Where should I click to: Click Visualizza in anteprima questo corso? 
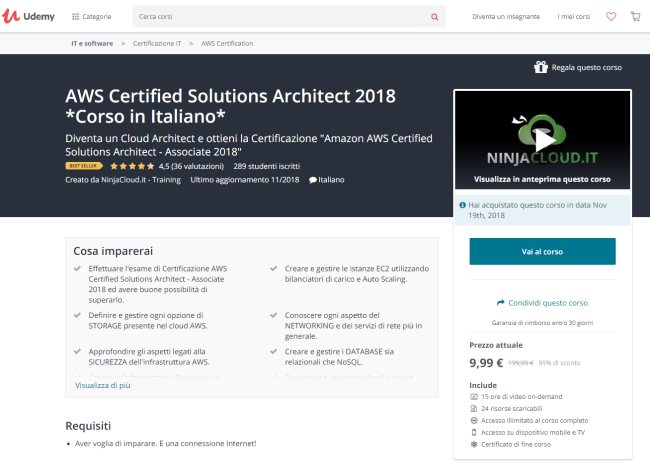pos(542,179)
